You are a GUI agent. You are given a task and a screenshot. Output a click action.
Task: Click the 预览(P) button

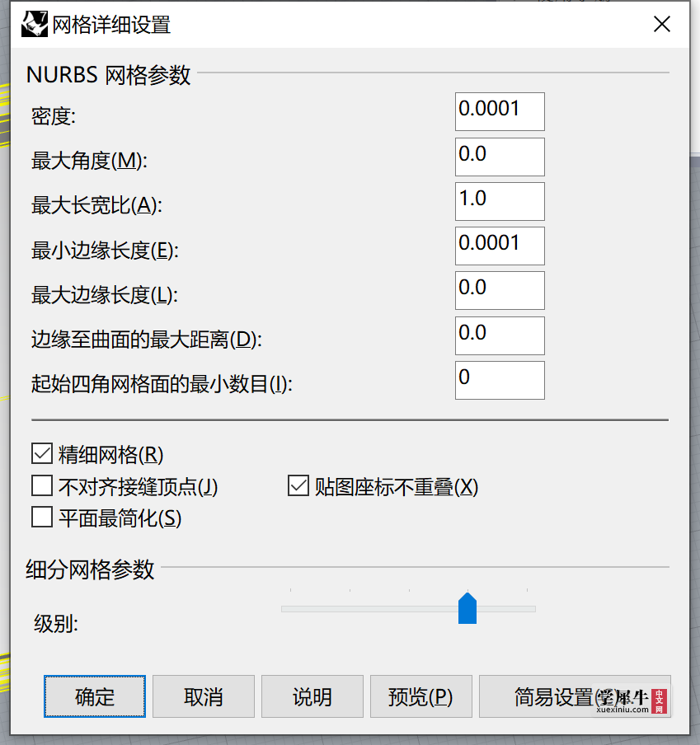point(421,696)
